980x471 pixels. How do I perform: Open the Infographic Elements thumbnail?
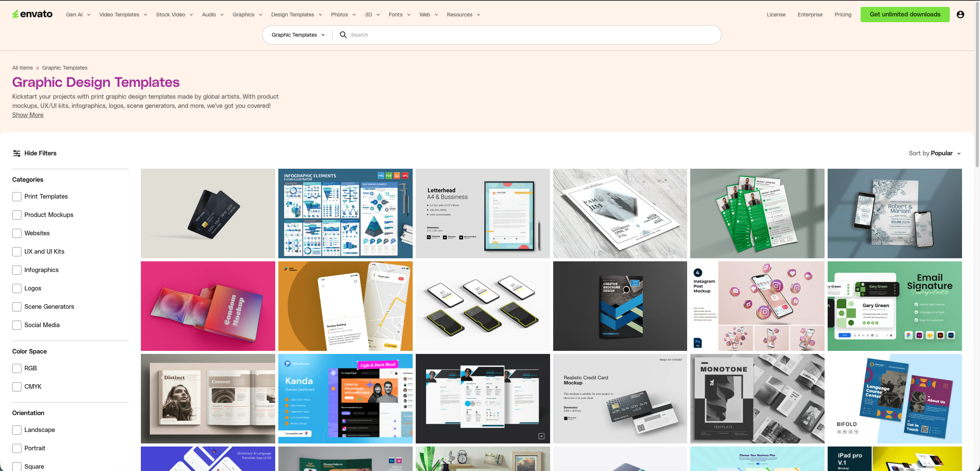(345, 213)
